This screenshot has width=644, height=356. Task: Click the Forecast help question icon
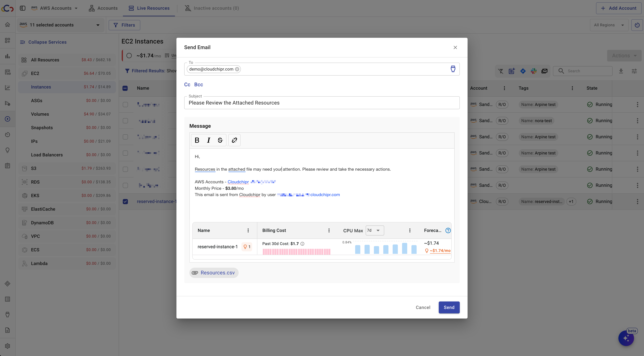click(448, 230)
